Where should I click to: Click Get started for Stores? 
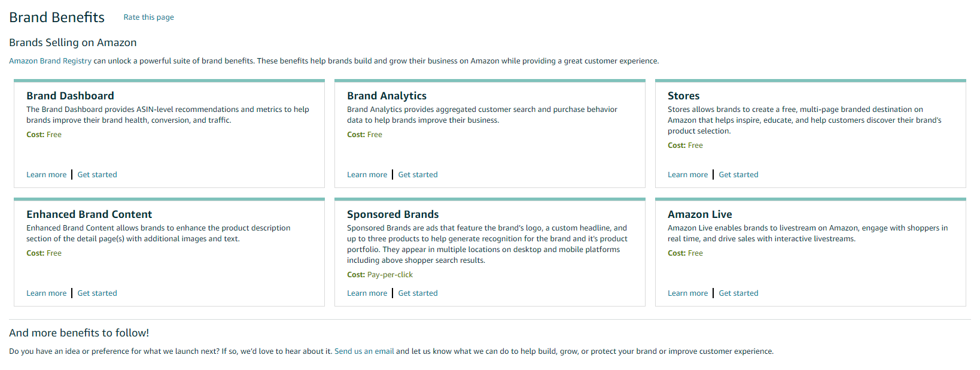pos(738,174)
